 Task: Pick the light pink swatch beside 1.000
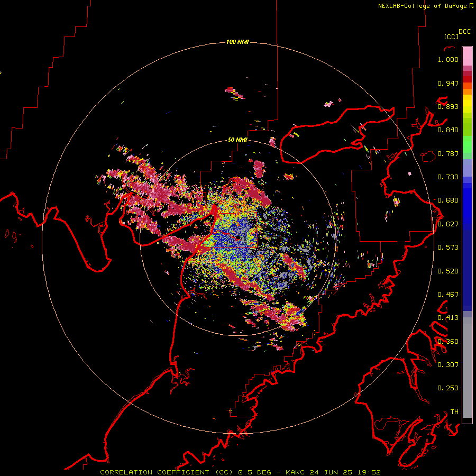467,57
